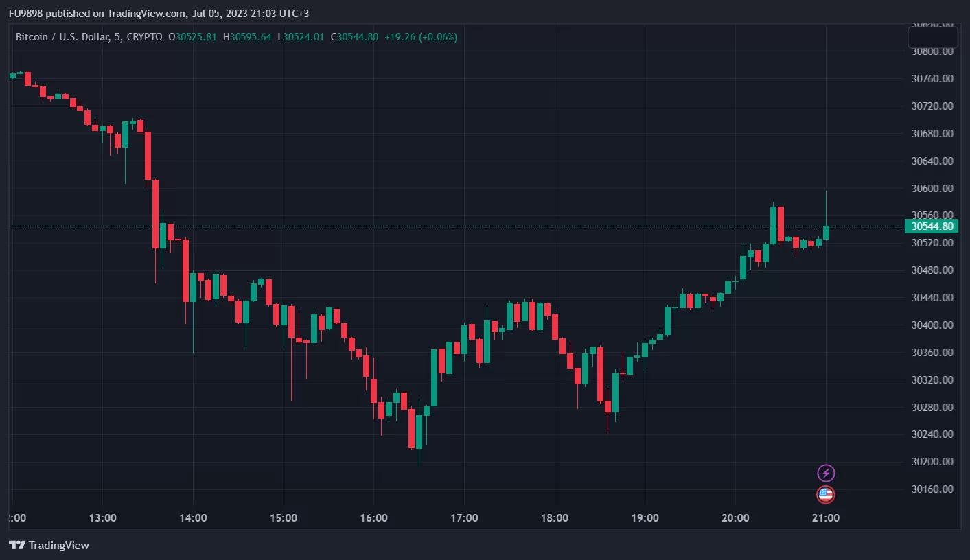Screen dimensions: 970x560
Task: Click the close value C30544.80 in legend
Action: [x=354, y=37]
